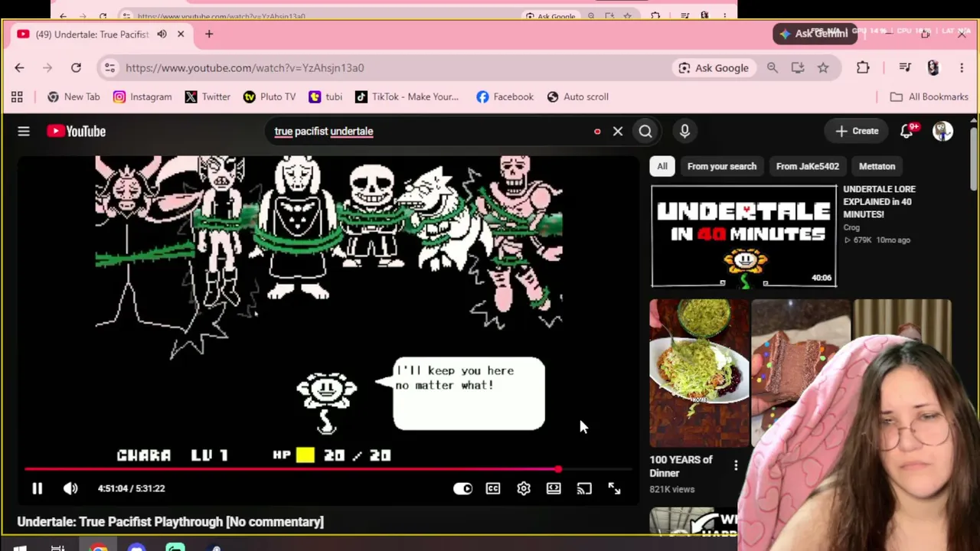Cast the video with Play on TV
980x551 pixels.
click(x=584, y=488)
